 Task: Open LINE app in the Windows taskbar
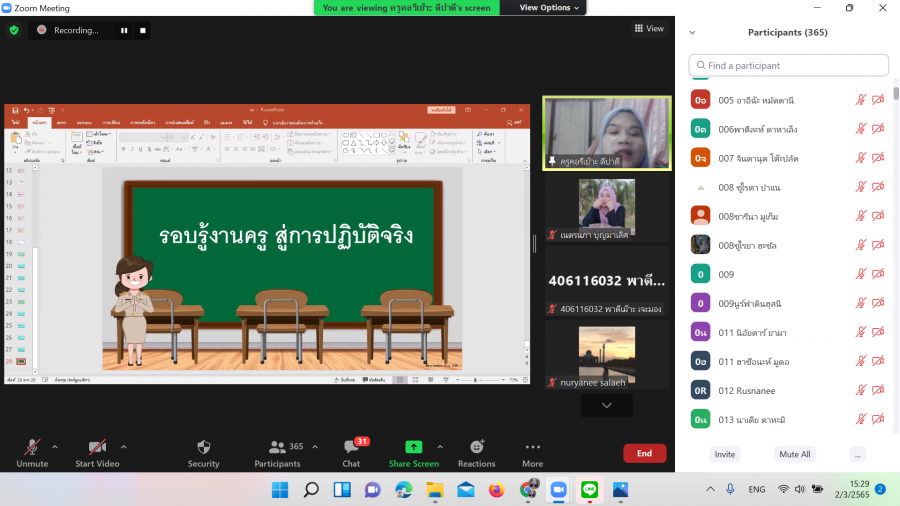(x=589, y=489)
